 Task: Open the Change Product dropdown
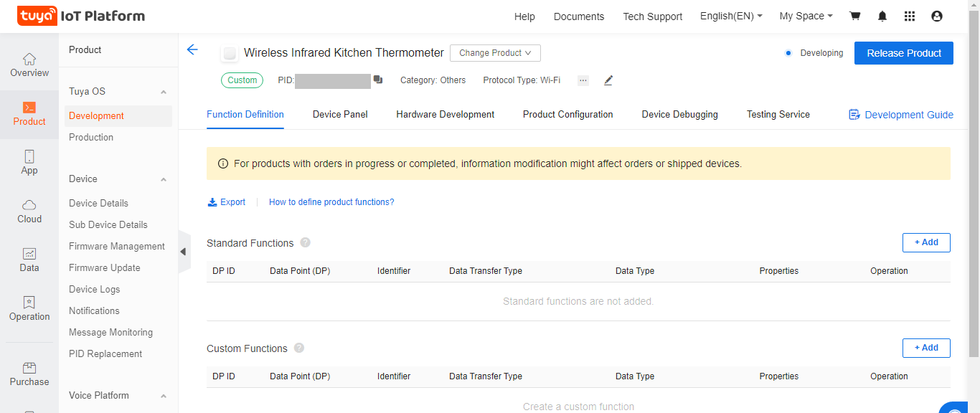point(495,53)
